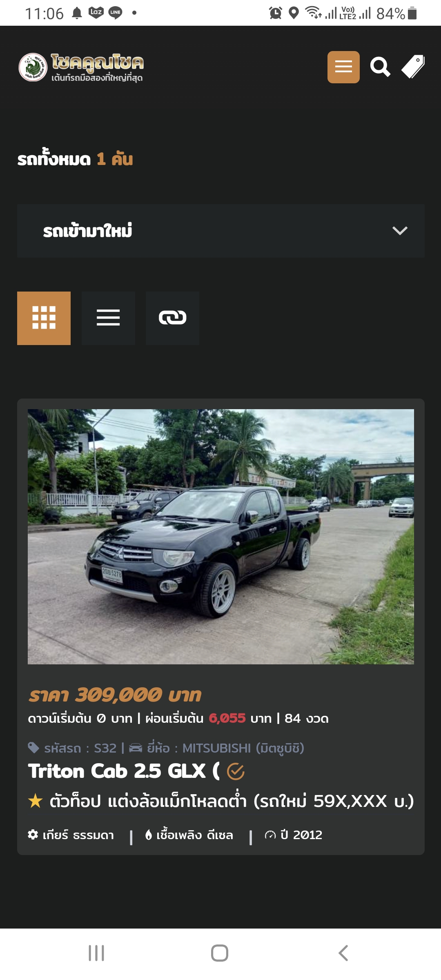The image size is (441, 980).
Task: Open the Android recent apps button
Action: tap(96, 953)
